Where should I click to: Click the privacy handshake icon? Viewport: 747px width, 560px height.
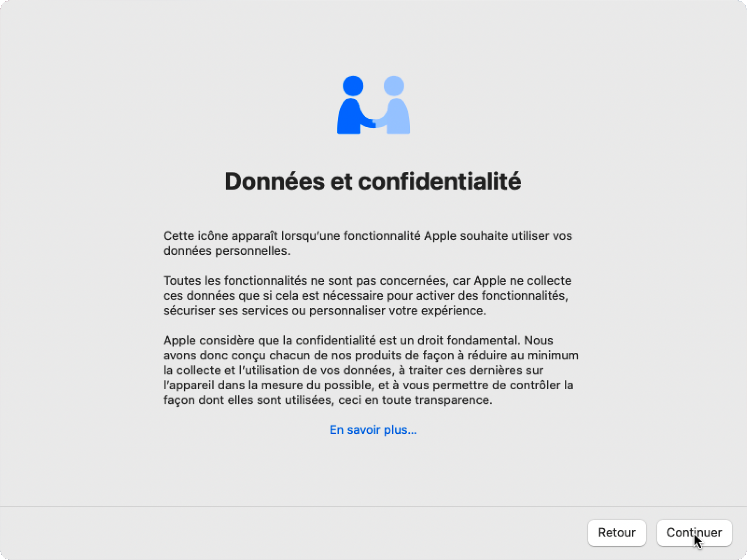pyautogui.click(x=373, y=105)
